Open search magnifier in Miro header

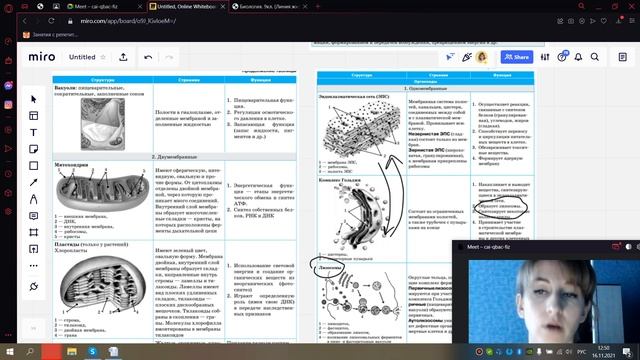(x=595, y=57)
